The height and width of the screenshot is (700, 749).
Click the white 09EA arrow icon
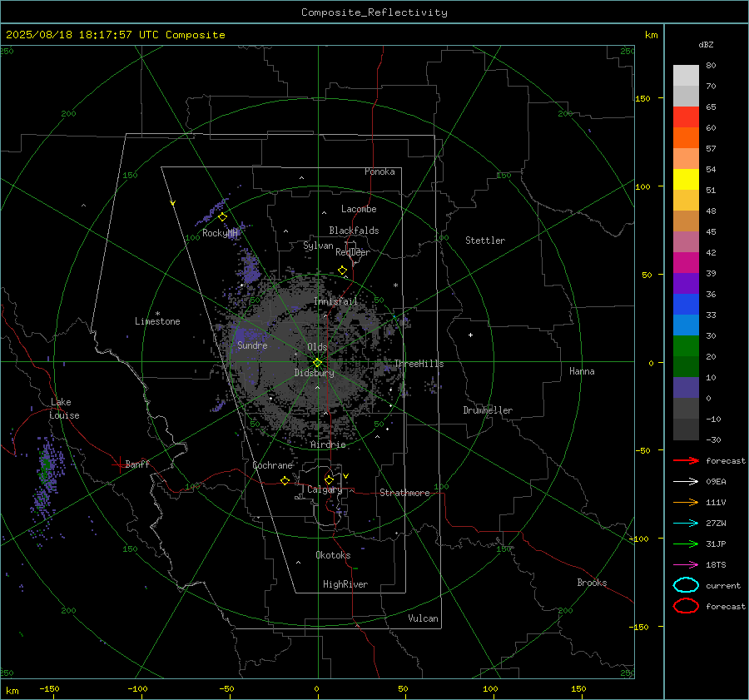686,482
